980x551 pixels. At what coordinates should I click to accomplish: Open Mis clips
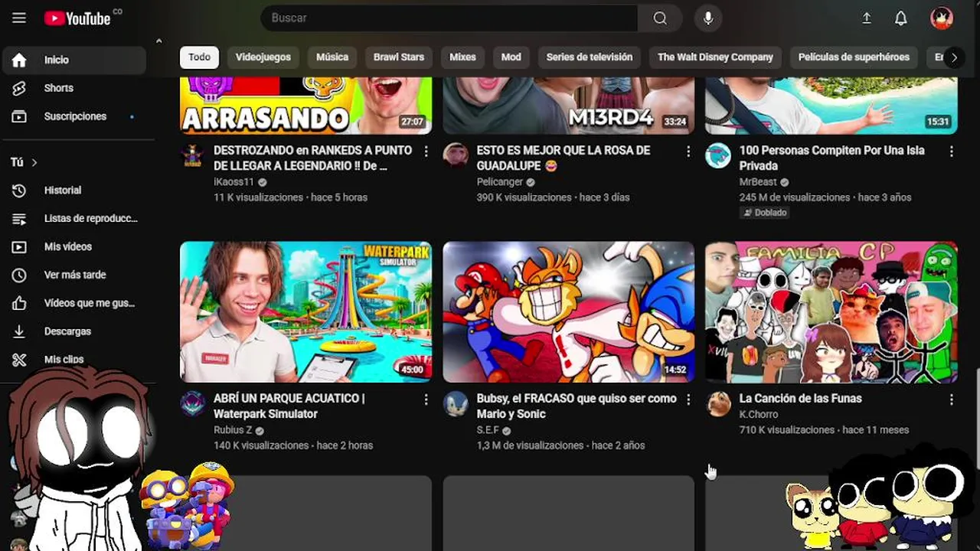[74, 360]
